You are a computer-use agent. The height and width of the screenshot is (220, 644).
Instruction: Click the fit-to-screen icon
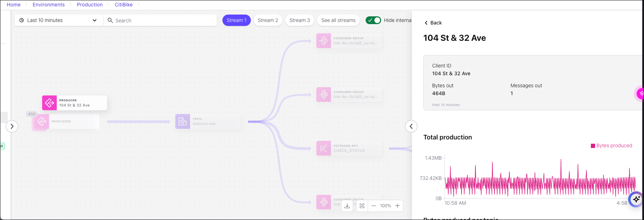[x=362, y=206]
